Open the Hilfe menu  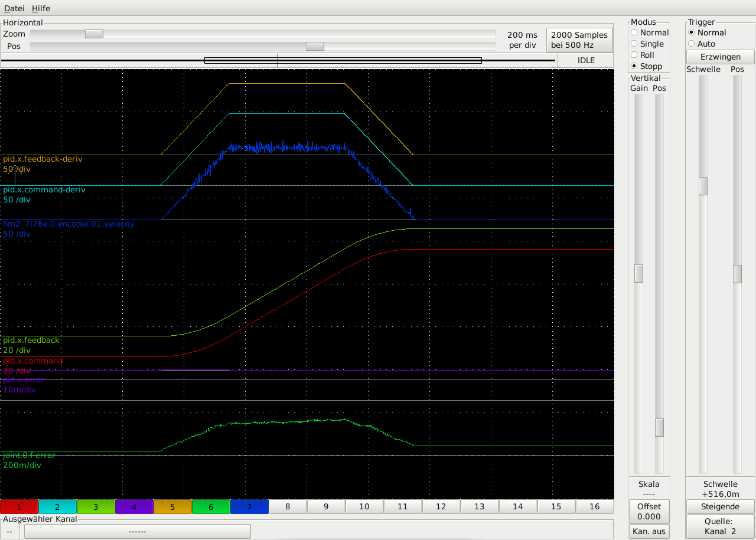point(41,8)
